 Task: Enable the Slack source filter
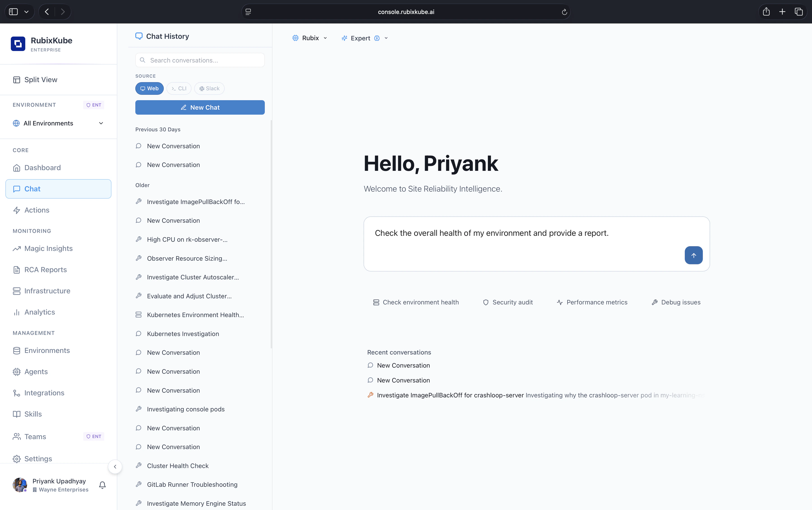tap(209, 88)
